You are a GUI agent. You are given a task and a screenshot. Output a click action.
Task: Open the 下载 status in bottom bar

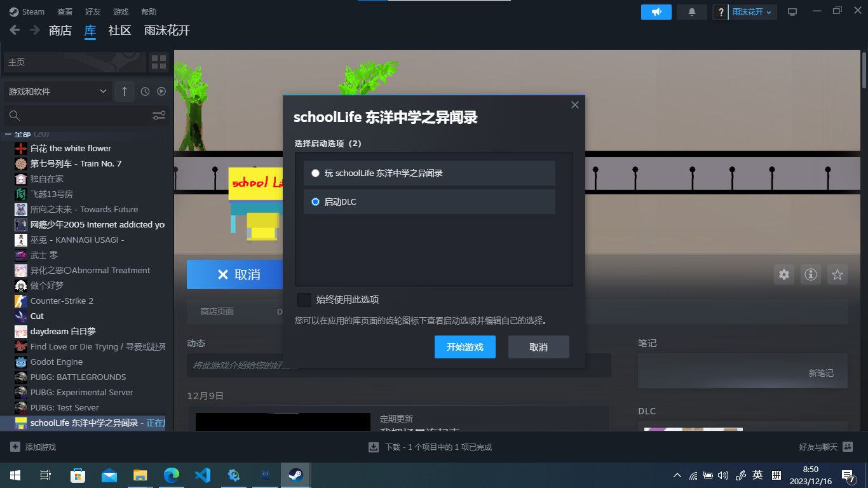point(430,447)
